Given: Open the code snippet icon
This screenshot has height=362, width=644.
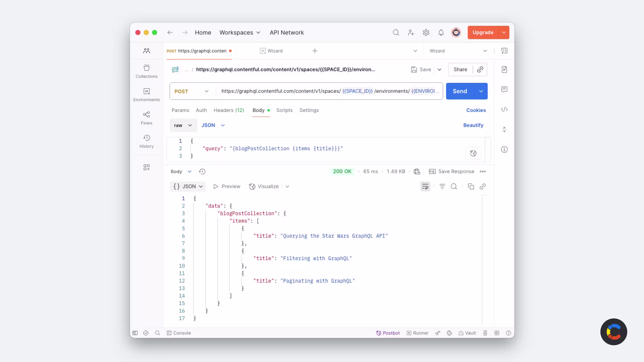Looking at the screenshot, I should [504, 110].
